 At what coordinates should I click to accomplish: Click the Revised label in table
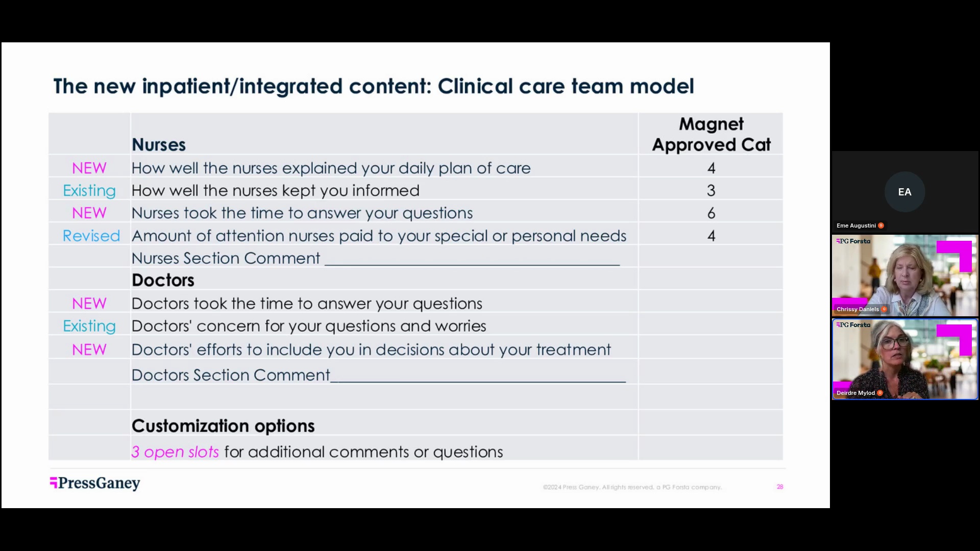click(x=91, y=236)
